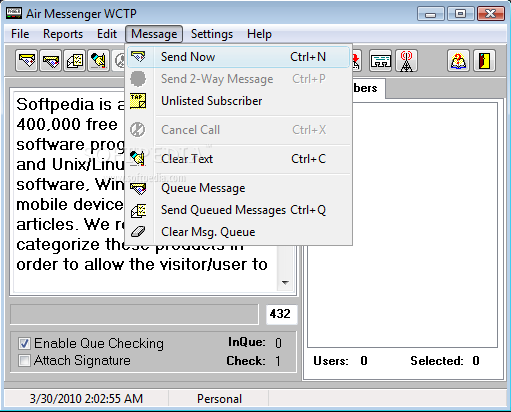Image resolution: width=511 pixels, height=412 pixels.
Task: Click the 432 character count field
Action: (x=281, y=314)
